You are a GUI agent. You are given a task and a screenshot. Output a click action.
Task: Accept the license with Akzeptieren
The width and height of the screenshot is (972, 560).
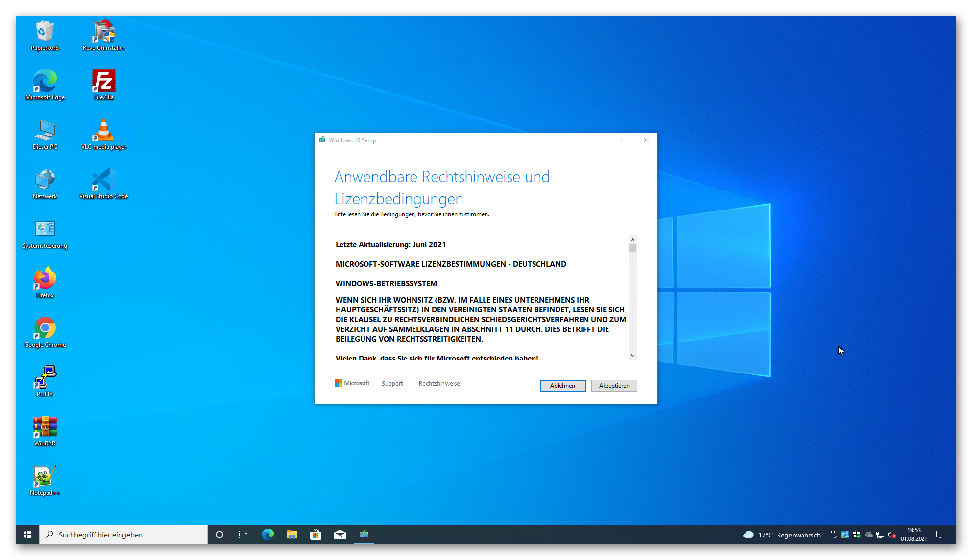tap(614, 386)
